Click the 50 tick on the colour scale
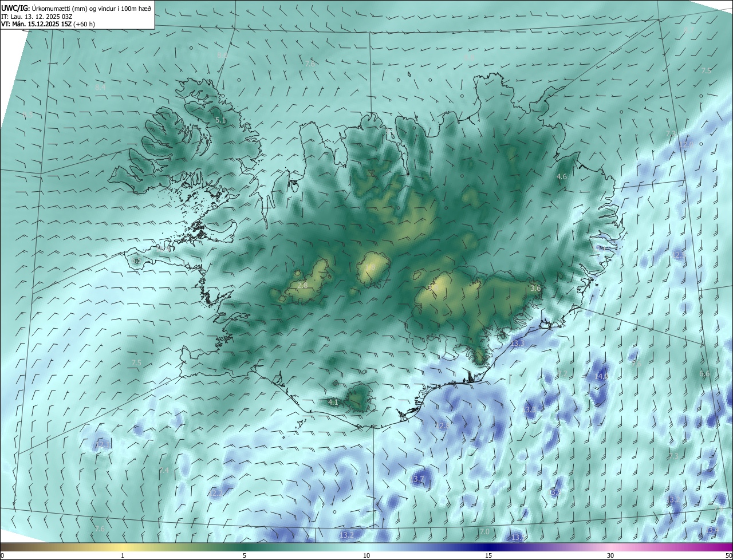733x560 pixels. tap(728, 555)
